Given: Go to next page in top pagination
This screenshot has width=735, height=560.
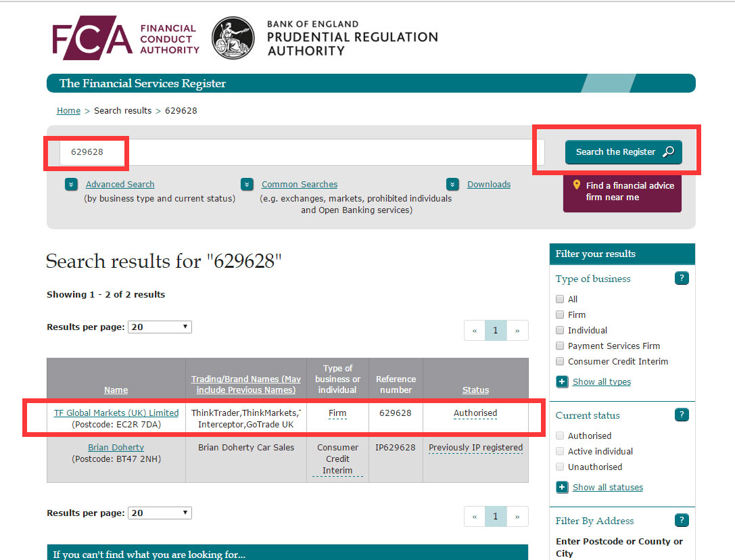Looking at the screenshot, I should pos(517,331).
